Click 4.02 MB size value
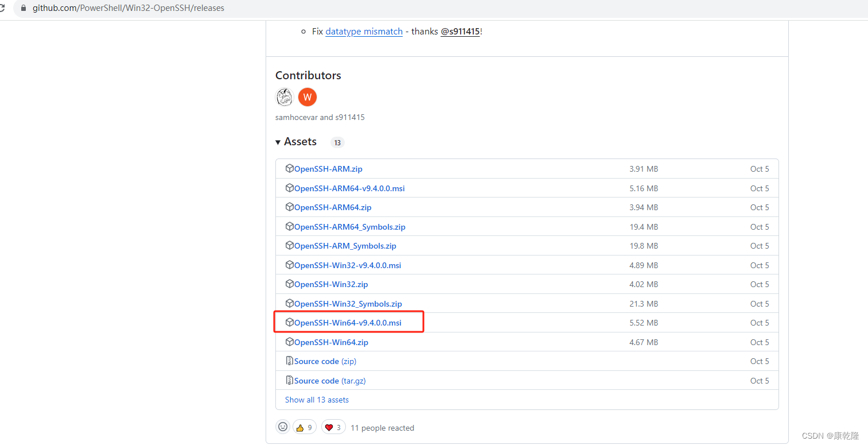868x445 pixels. tap(644, 284)
